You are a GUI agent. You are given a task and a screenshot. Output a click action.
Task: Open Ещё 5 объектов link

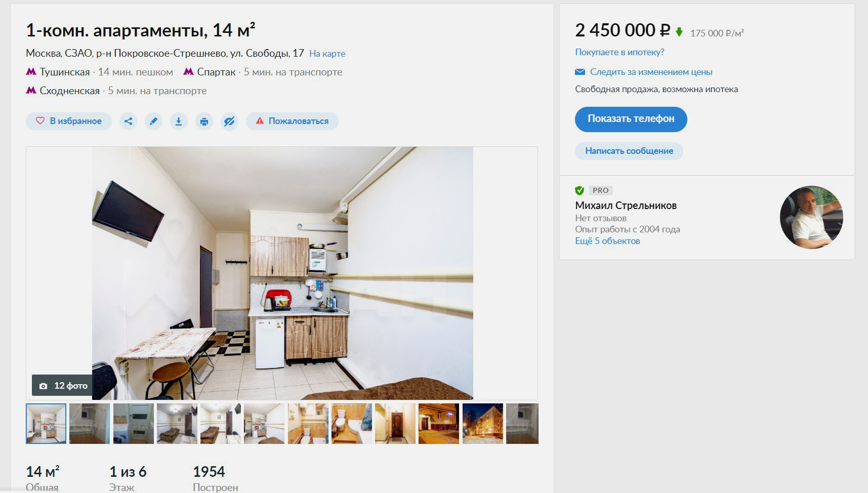607,241
